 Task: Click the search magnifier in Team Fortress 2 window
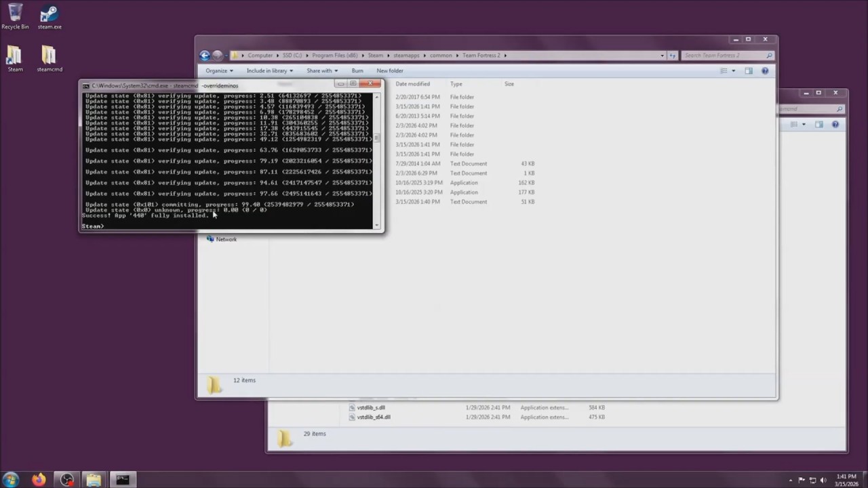point(769,56)
